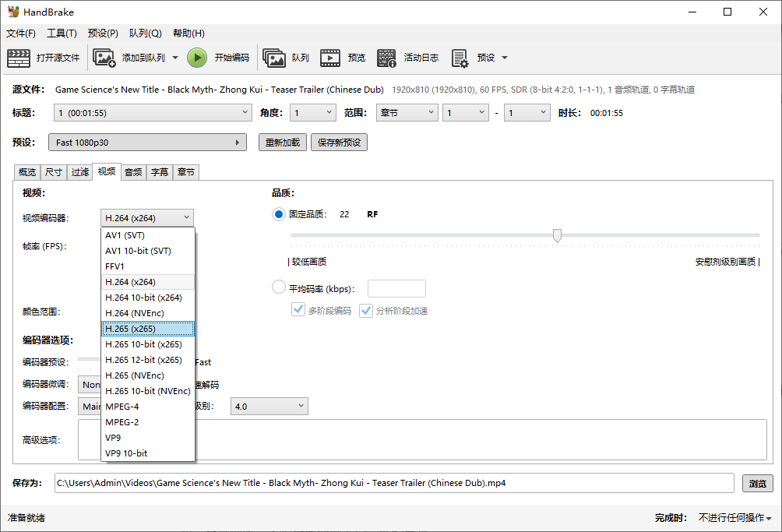This screenshot has height=532, width=782.
Task: Switch to the 音频 tab
Action: pos(133,172)
